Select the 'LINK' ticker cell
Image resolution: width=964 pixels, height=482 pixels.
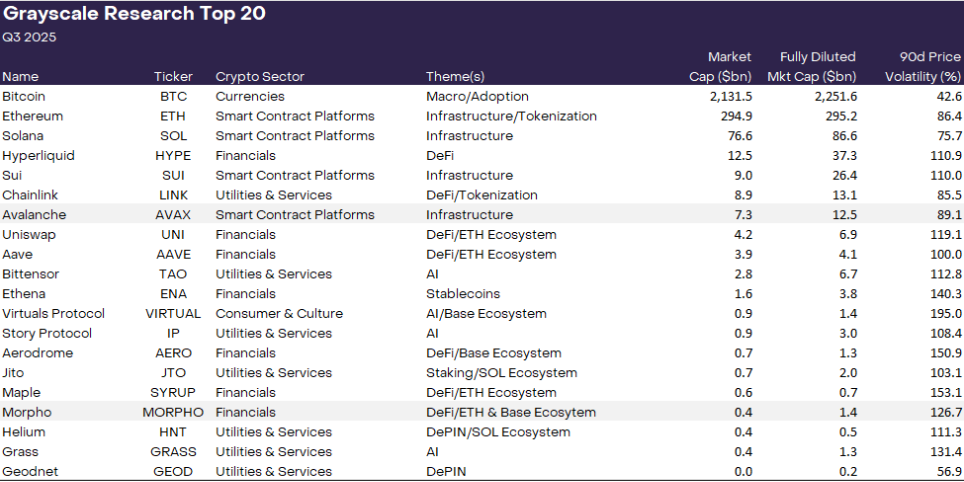point(173,195)
